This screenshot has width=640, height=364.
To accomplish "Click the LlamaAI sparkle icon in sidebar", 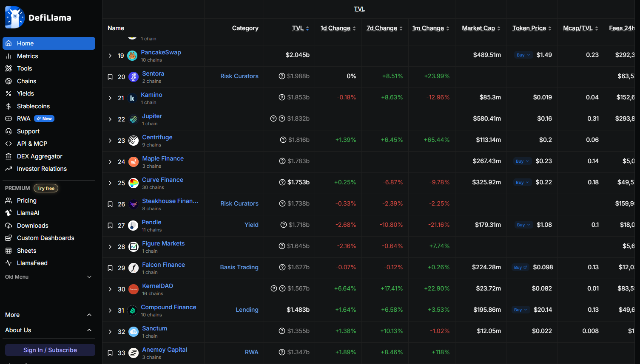I will [x=9, y=213].
